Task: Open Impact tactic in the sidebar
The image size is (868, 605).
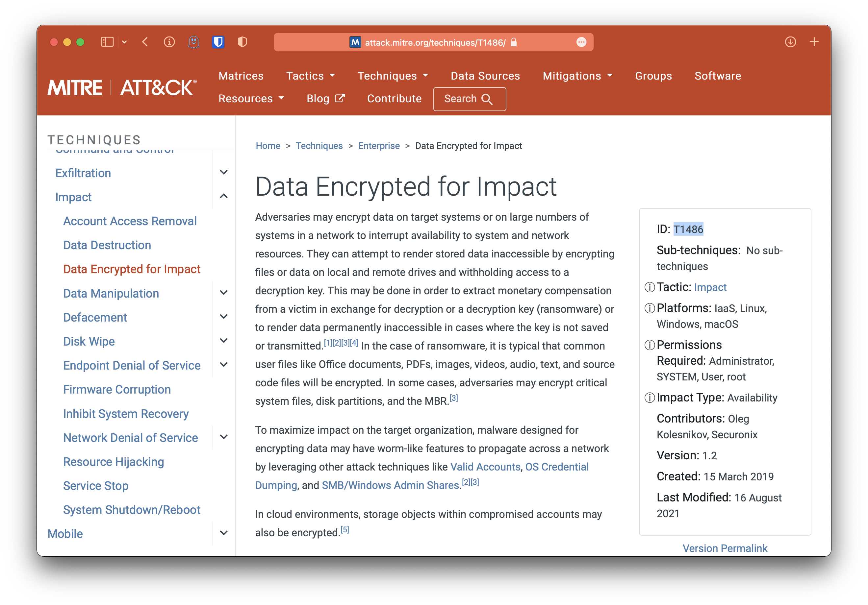Action: [73, 197]
